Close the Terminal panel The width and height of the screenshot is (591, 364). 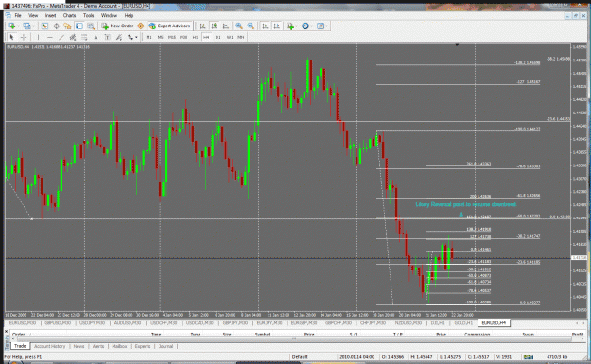6,331
